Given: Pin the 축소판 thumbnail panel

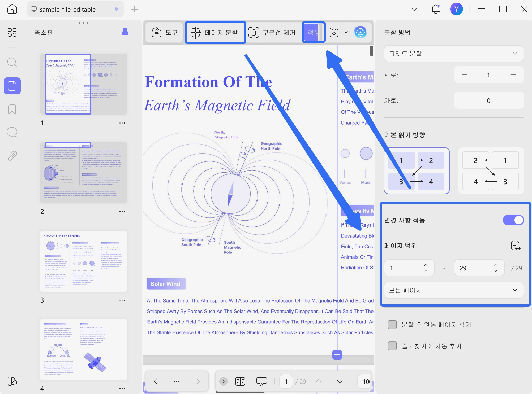Looking at the screenshot, I should 125,32.
